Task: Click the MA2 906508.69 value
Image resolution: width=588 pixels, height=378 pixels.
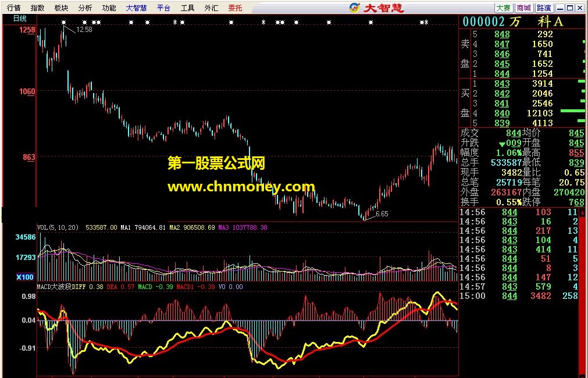Action: coord(192,227)
